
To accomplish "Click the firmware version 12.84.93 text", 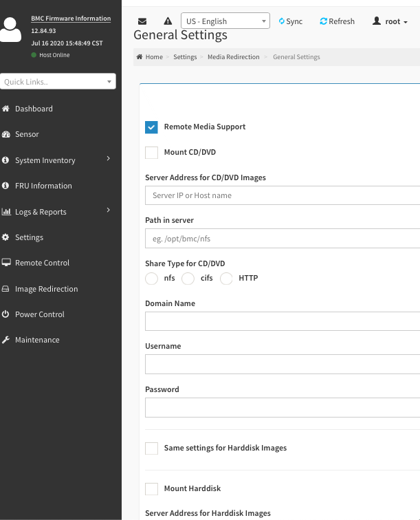I will pos(43,31).
